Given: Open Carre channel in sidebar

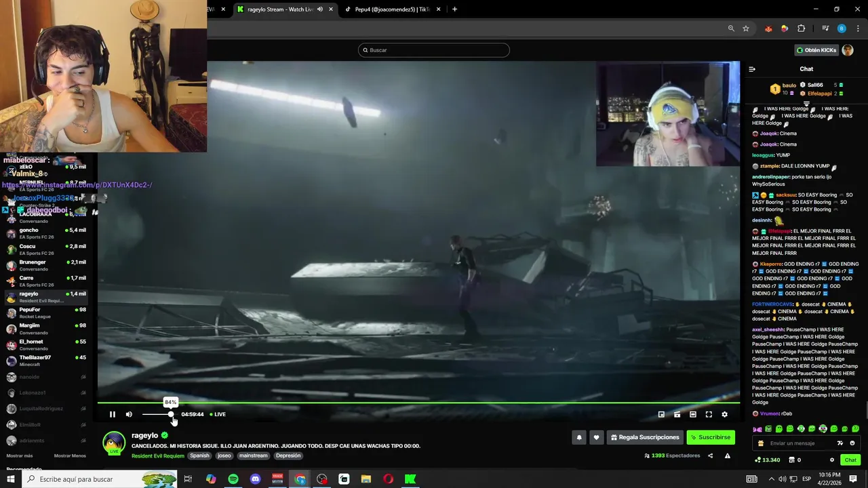Looking at the screenshot, I should (x=46, y=281).
